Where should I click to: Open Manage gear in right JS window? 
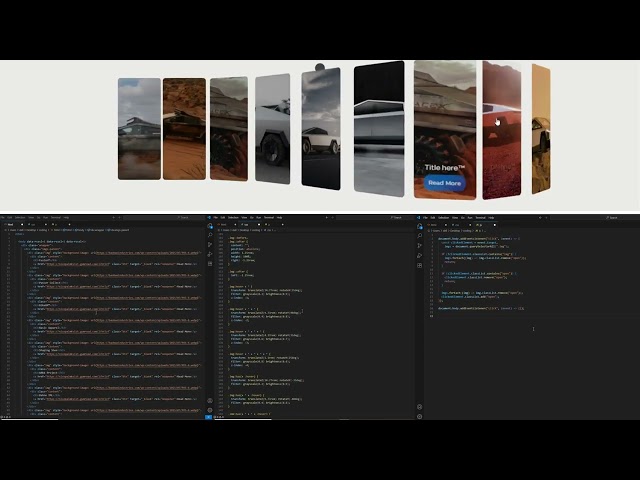(420, 417)
